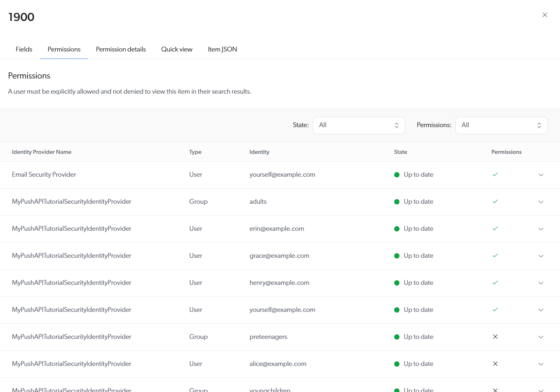Open the Quick view tab
The width and height of the screenshot is (560, 392).
(x=177, y=49)
